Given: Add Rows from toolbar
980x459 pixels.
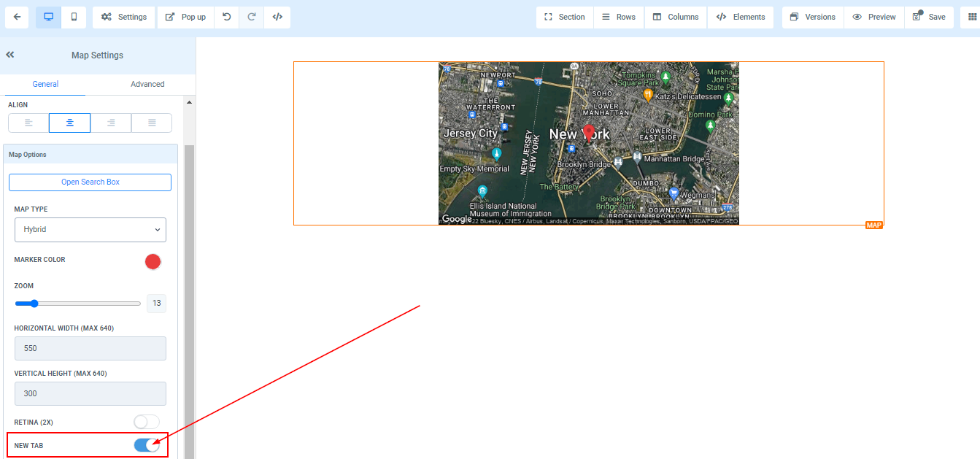Looking at the screenshot, I should click(619, 17).
